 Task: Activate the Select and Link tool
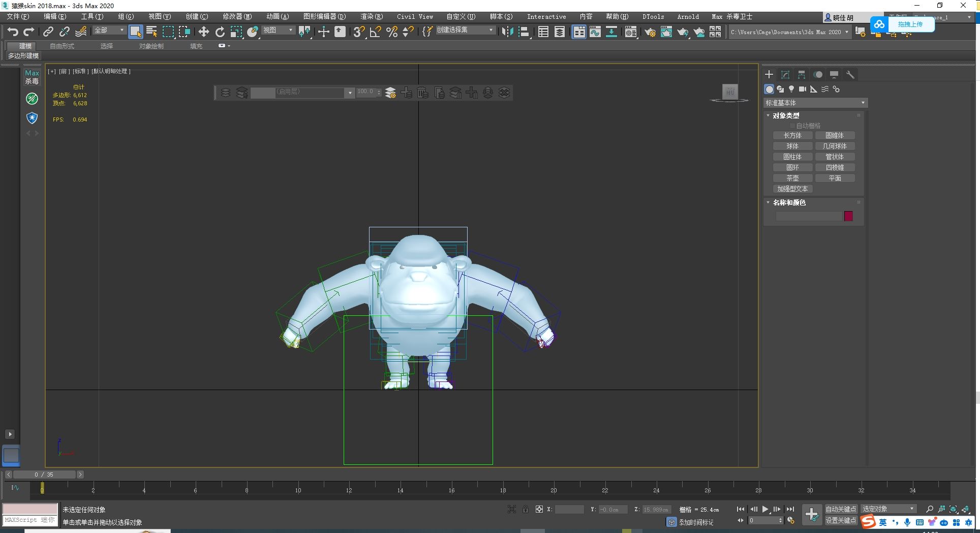click(x=48, y=32)
